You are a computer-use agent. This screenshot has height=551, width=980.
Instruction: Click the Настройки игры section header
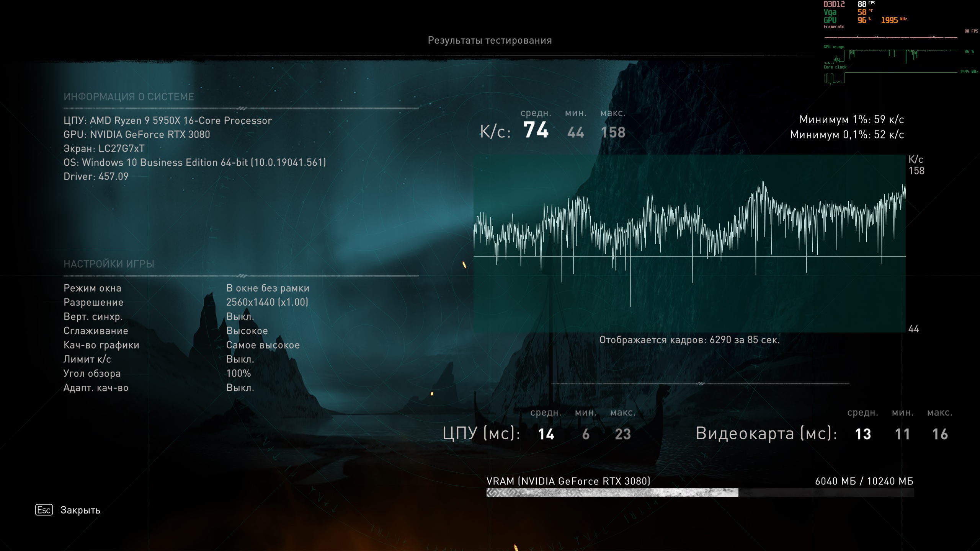pyautogui.click(x=109, y=264)
